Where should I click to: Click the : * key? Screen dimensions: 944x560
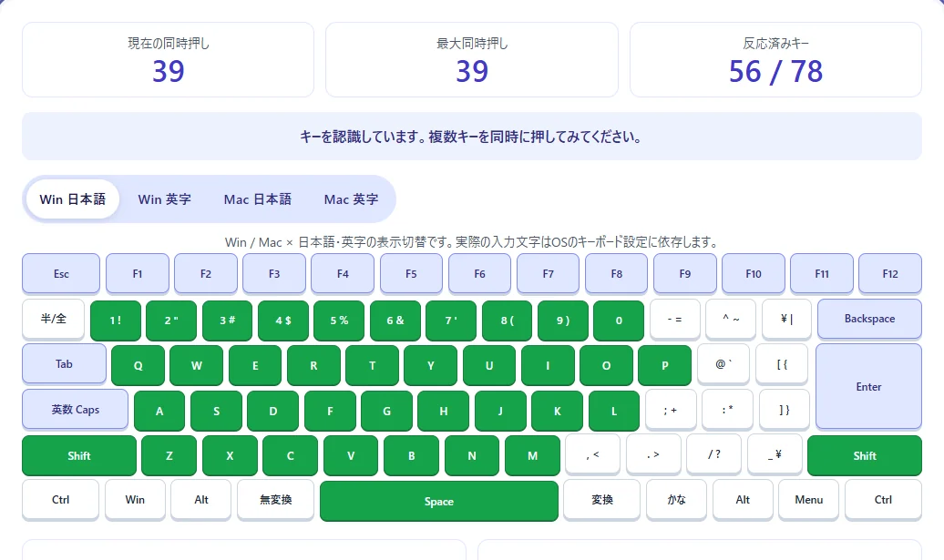[x=727, y=410]
